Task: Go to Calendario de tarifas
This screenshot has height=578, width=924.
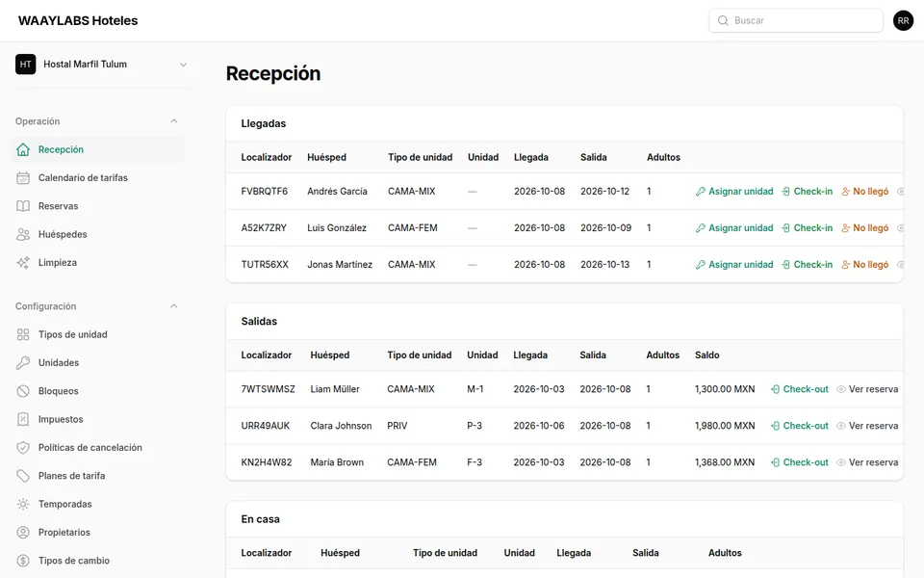Action: pyautogui.click(x=83, y=178)
